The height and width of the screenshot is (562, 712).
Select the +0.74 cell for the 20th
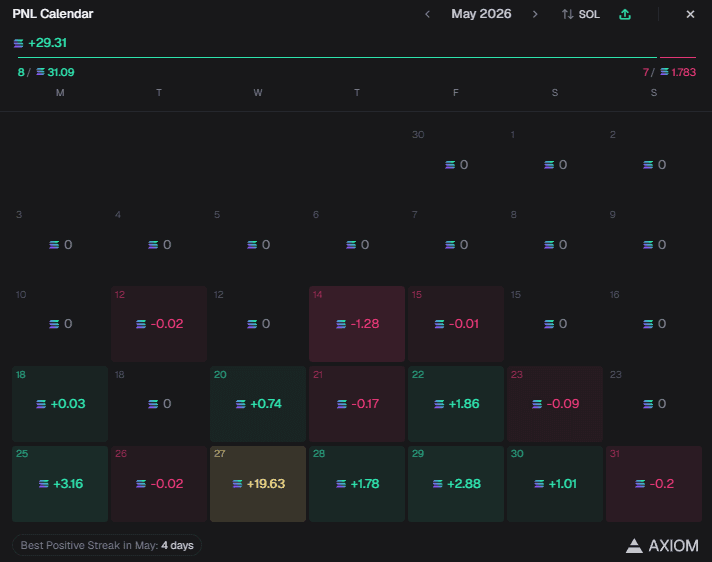(x=258, y=404)
